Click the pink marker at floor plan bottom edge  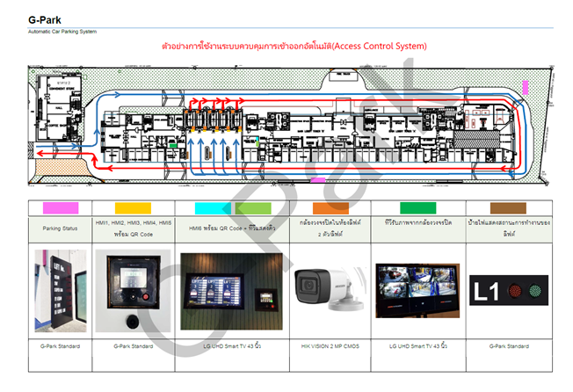tap(318, 180)
